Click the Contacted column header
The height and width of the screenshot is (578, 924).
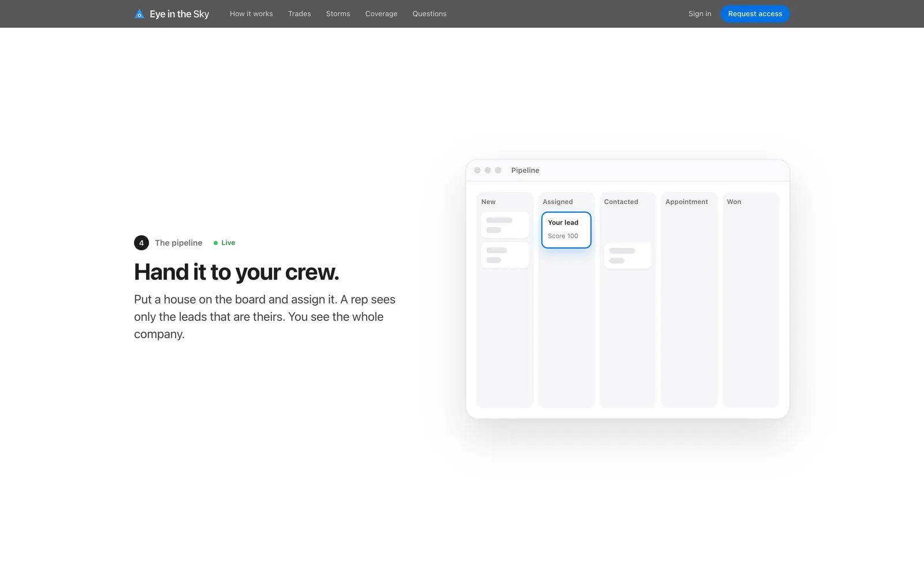[x=621, y=202]
